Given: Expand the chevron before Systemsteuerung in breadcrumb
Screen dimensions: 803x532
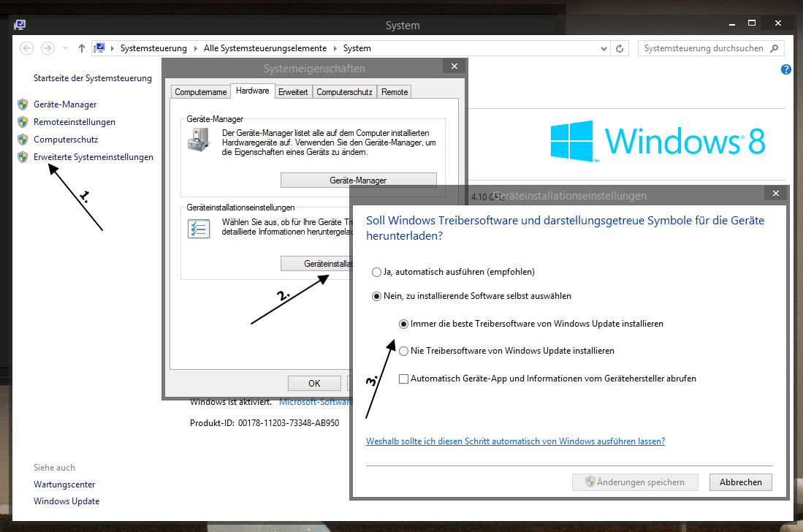Looking at the screenshot, I should pyautogui.click(x=112, y=49).
